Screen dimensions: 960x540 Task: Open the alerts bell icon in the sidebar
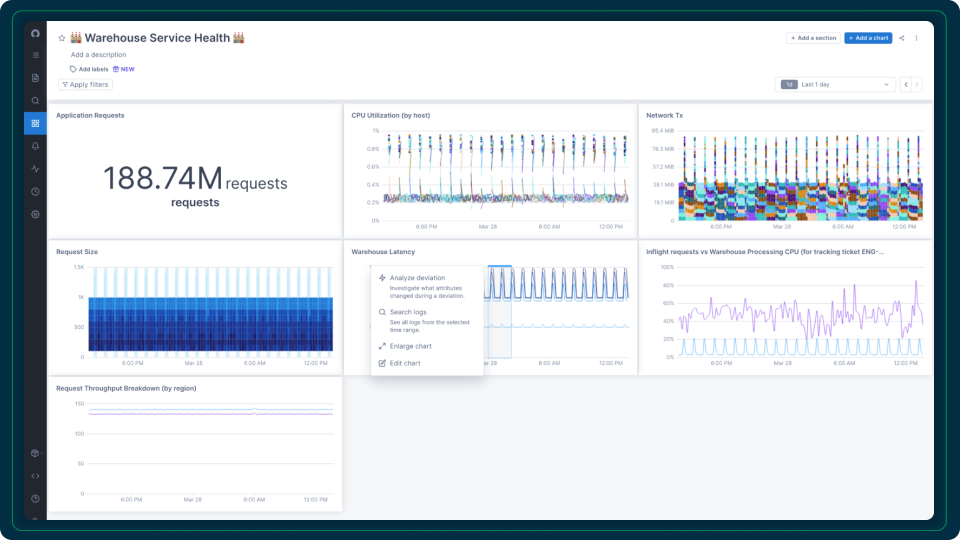point(36,146)
